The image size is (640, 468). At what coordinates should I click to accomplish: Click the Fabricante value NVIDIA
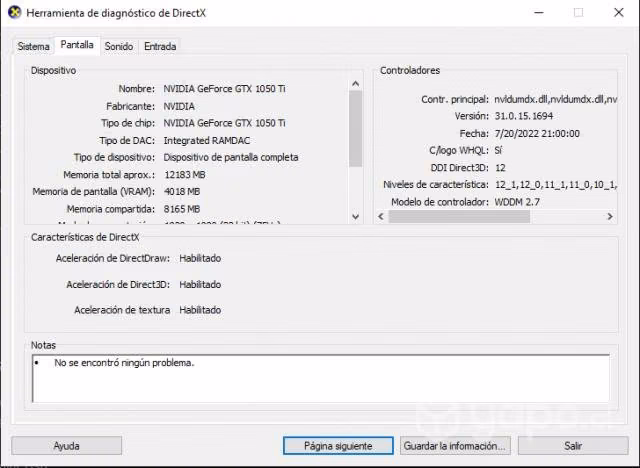coord(179,106)
